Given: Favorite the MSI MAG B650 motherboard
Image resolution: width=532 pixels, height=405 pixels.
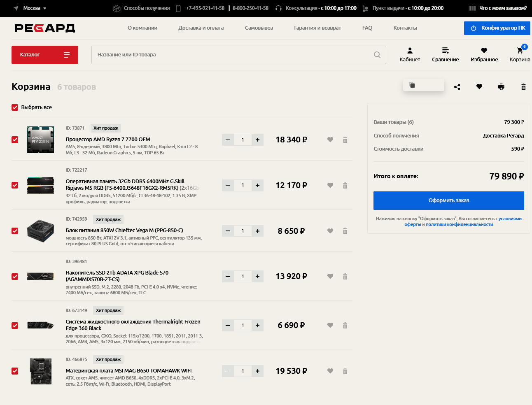Looking at the screenshot, I should point(330,371).
